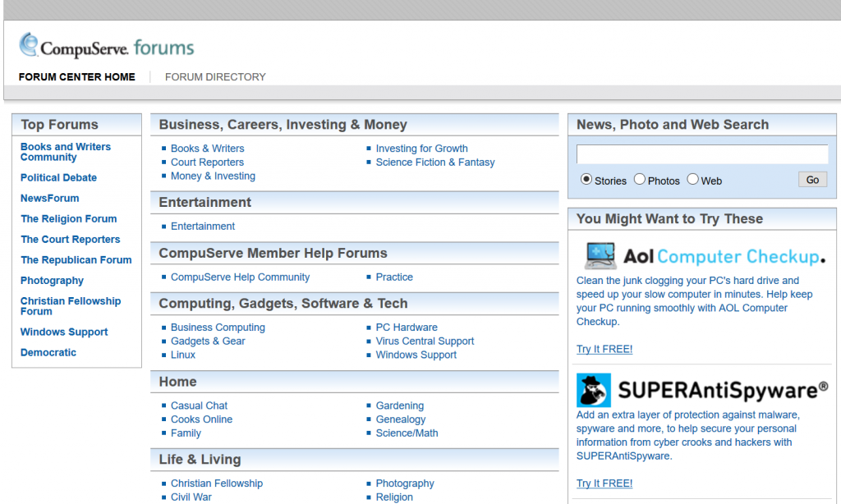Click Try It FREE under AOL Checkup
This screenshot has width=841, height=504.
click(x=604, y=350)
